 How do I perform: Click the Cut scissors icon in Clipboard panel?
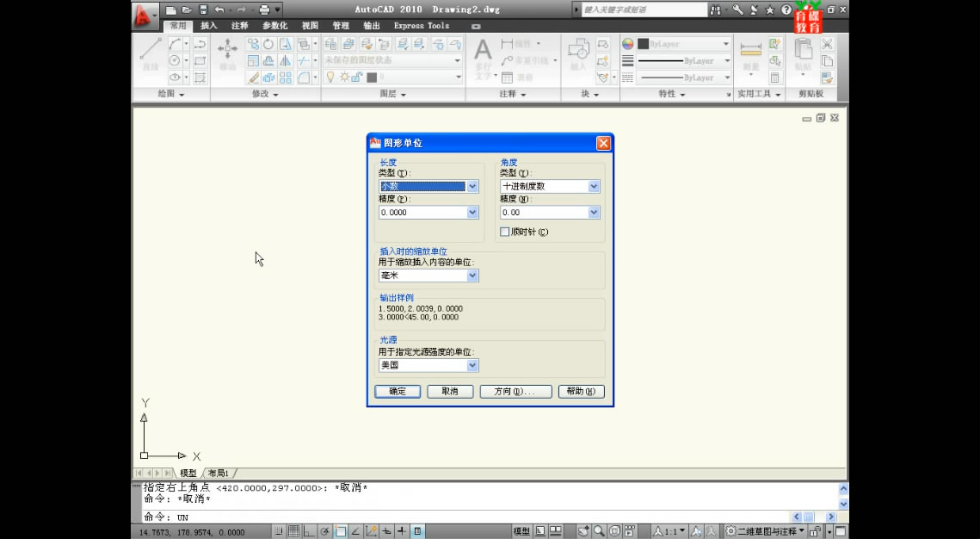(827, 44)
